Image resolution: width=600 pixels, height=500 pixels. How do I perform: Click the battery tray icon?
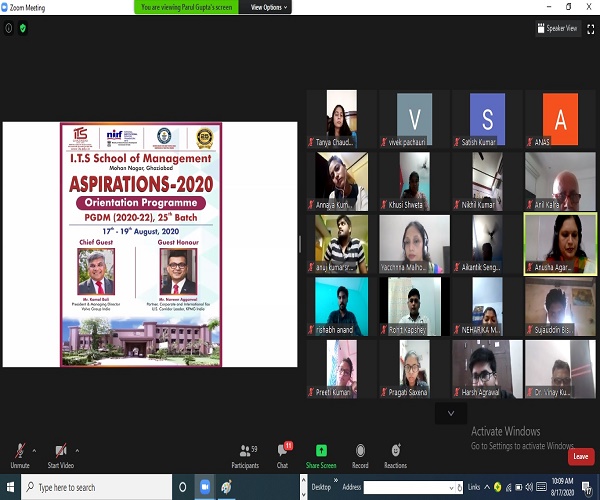click(519, 487)
